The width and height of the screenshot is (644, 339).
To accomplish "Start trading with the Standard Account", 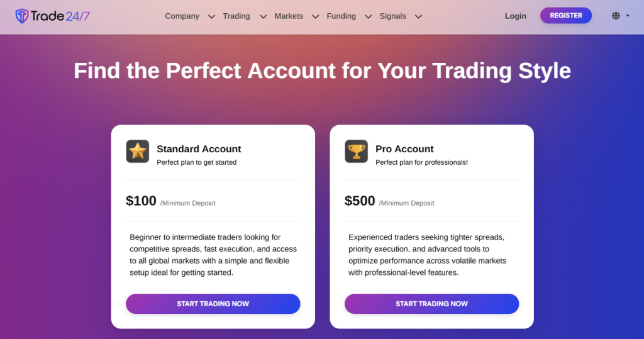I will coord(213,304).
